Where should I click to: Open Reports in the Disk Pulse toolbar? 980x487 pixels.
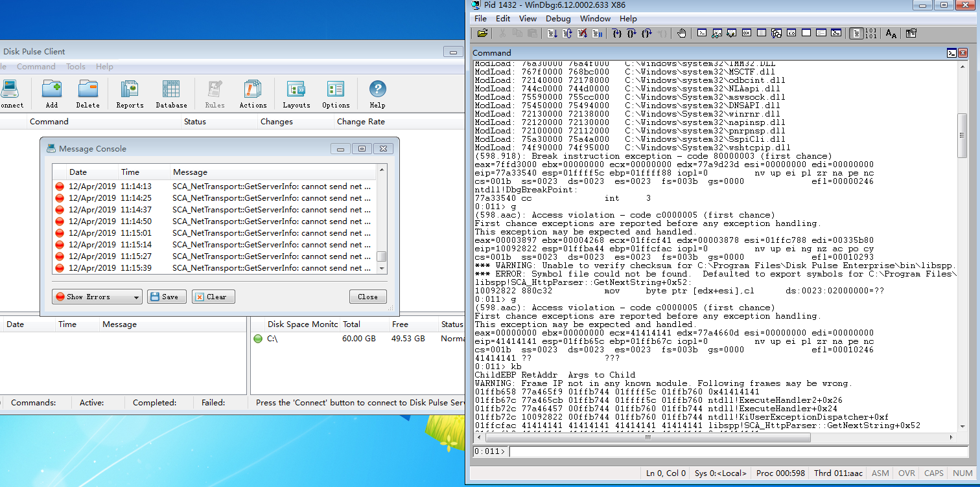tap(130, 95)
